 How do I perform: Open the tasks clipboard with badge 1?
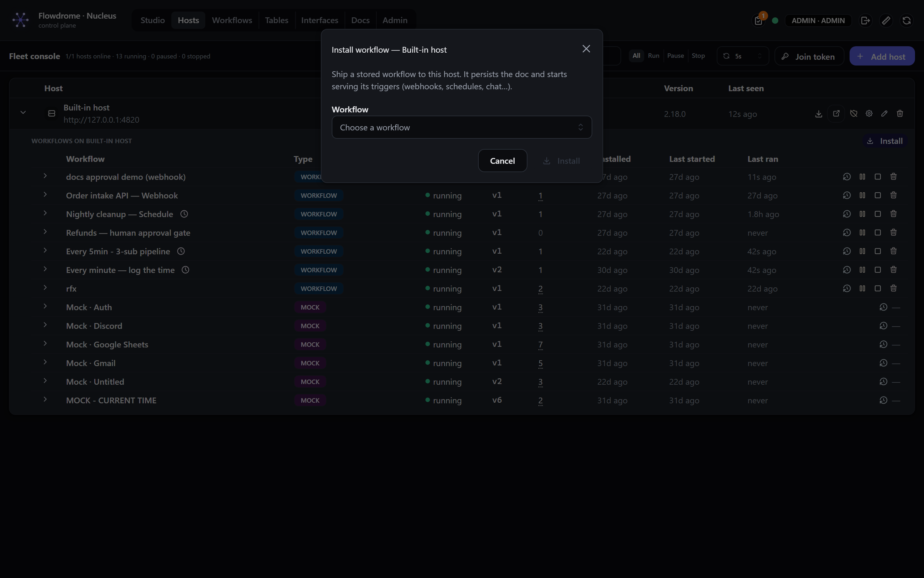click(x=758, y=21)
